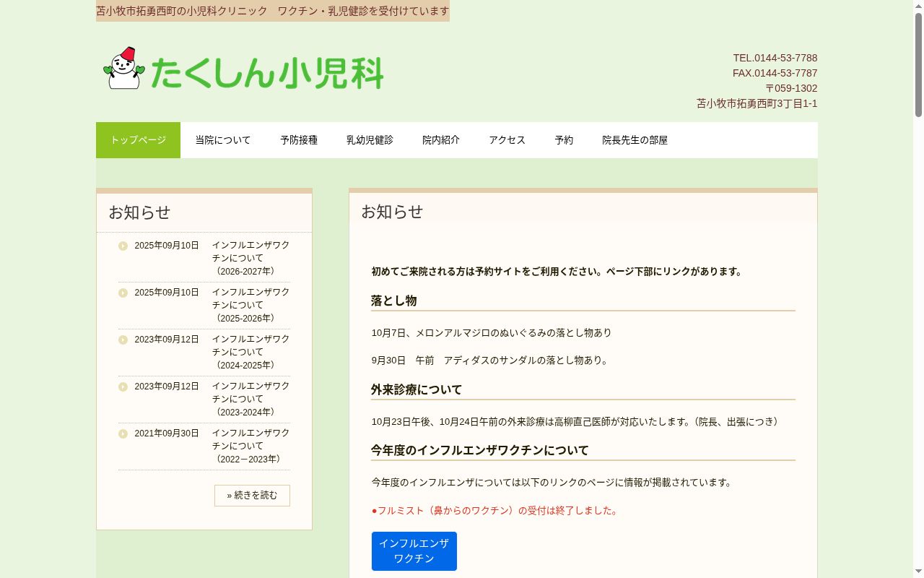Click the main panel お知らせ heading
924x578 pixels.
click(x=392, y=212)
